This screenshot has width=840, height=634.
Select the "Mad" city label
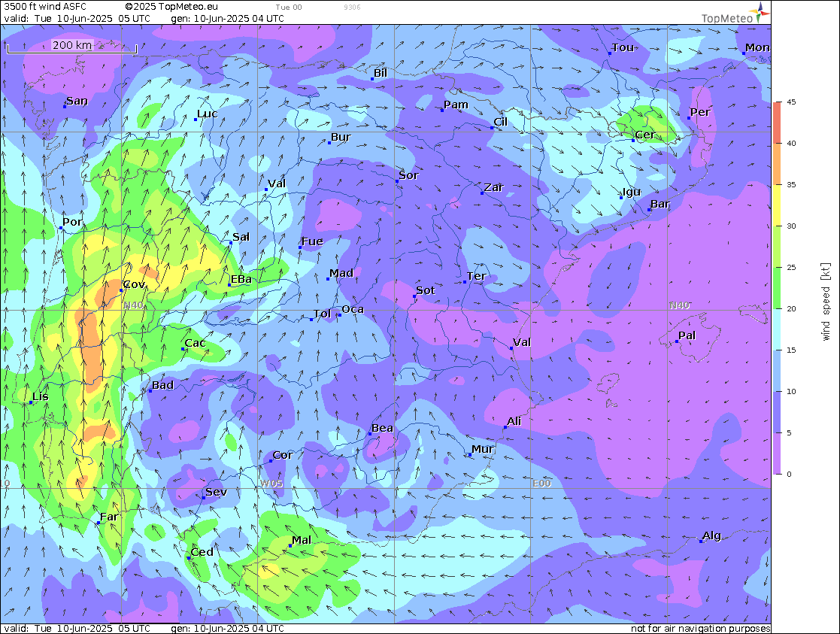[x=341, y=273]
